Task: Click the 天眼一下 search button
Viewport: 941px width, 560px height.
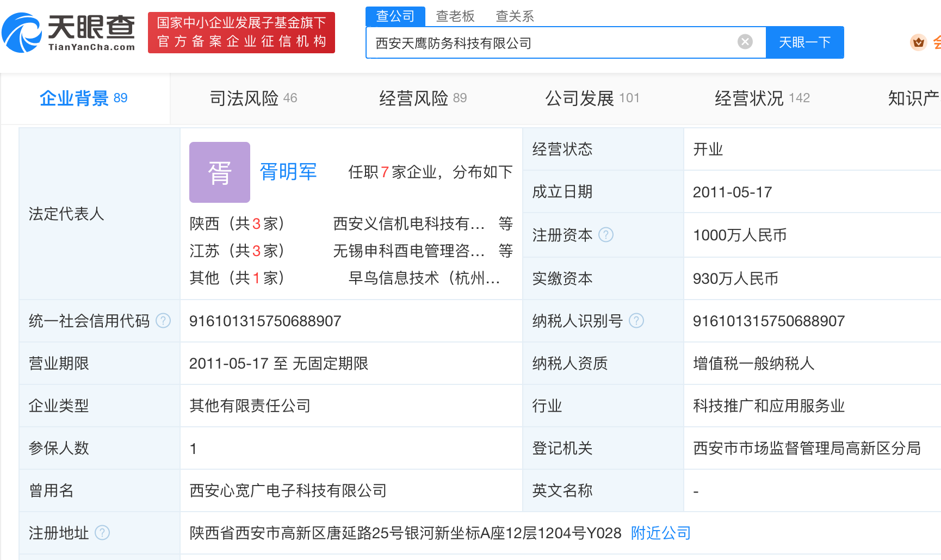Action: (x=805, y=42)
